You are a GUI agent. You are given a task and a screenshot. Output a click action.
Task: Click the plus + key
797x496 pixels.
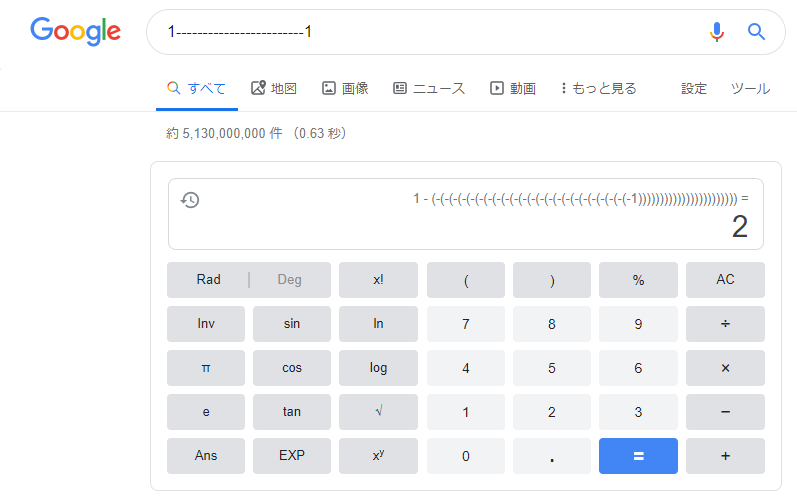click(725, 456)
